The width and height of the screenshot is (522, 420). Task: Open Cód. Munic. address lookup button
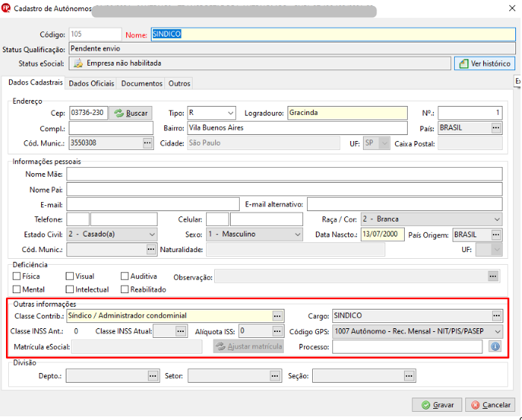[x=147, y=143]
